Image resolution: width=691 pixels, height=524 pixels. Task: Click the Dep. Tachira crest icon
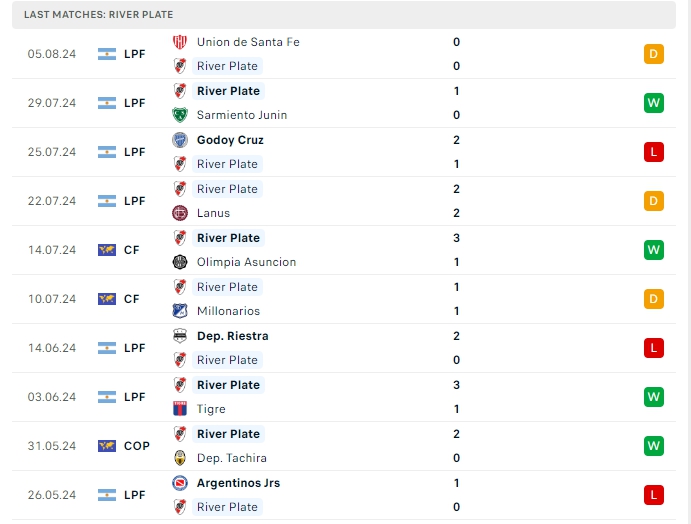coord(180,458)
